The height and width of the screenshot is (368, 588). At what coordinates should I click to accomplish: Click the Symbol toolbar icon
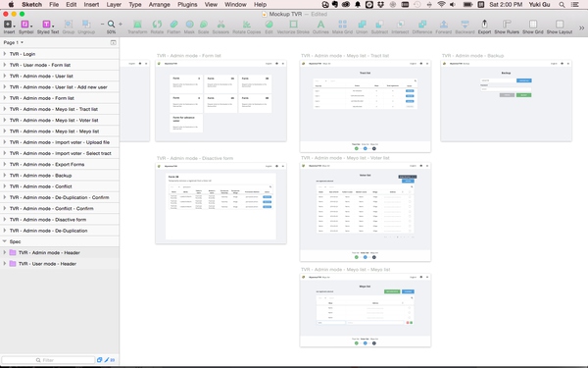point(25,25)
